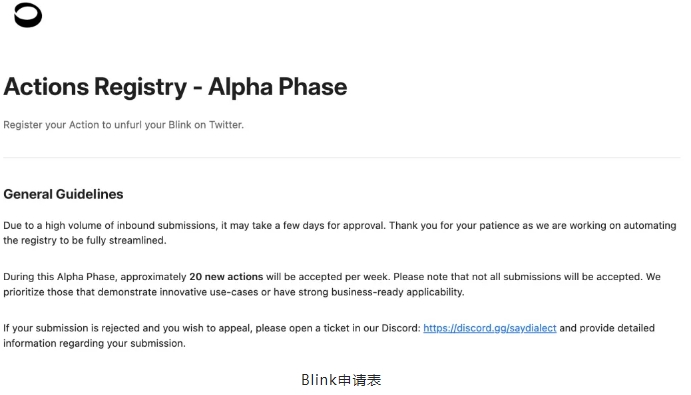
Task: Click 'Alpha Phase' in the page title
Action: 278,86
